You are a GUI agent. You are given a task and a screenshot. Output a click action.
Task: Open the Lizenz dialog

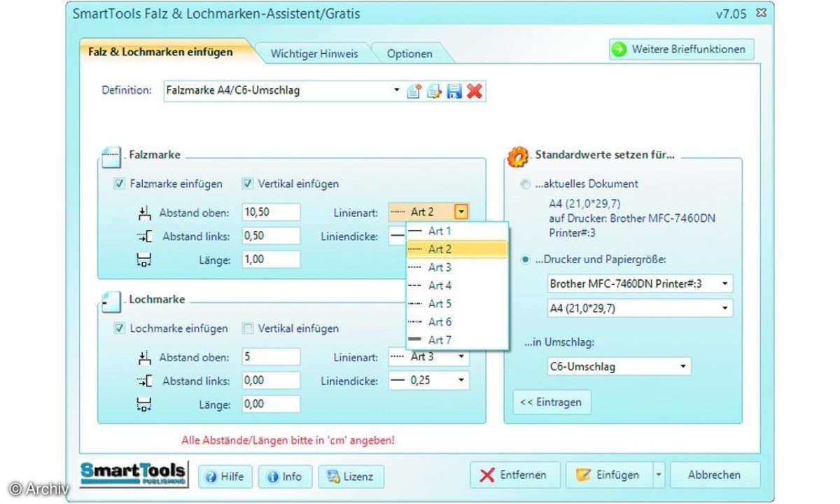pos(351,476)
